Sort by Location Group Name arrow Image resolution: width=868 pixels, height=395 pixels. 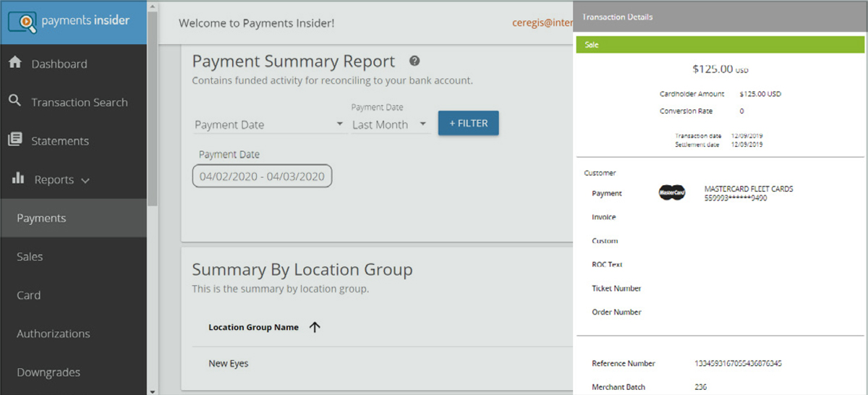(x=315, y=327)
